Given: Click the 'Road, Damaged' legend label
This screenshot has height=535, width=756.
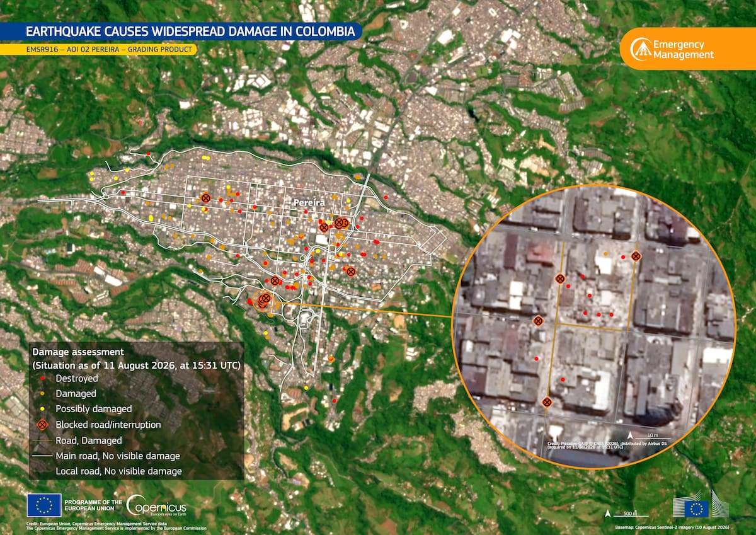Looking at the screenshot, I should (x=89, y=440).
